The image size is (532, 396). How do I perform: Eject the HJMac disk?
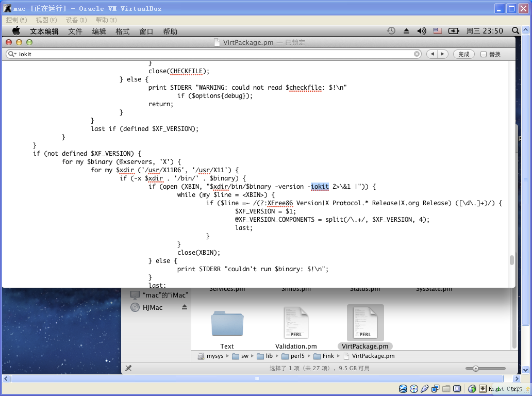click(185, 307)
